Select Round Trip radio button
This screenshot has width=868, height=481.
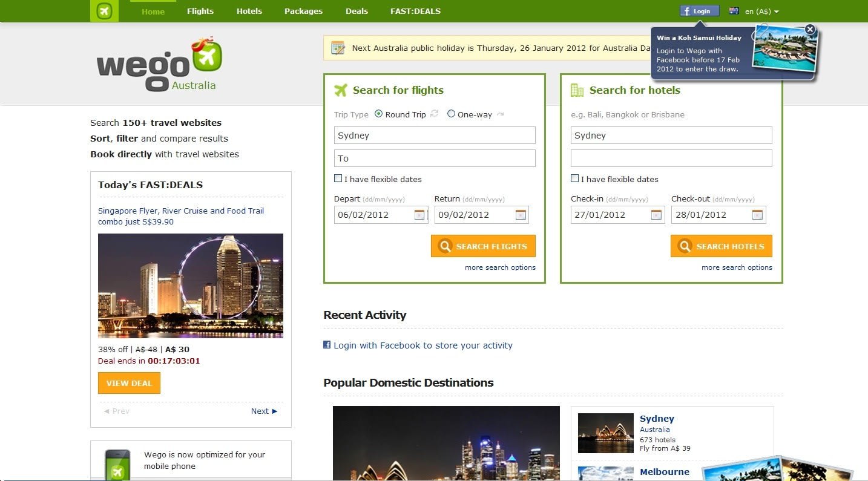pos(379,114)
